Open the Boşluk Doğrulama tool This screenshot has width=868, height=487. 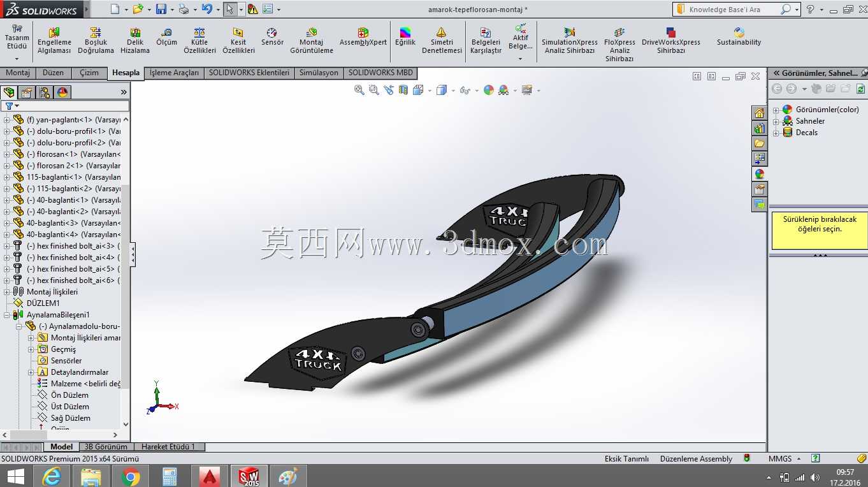click(96, 41)
